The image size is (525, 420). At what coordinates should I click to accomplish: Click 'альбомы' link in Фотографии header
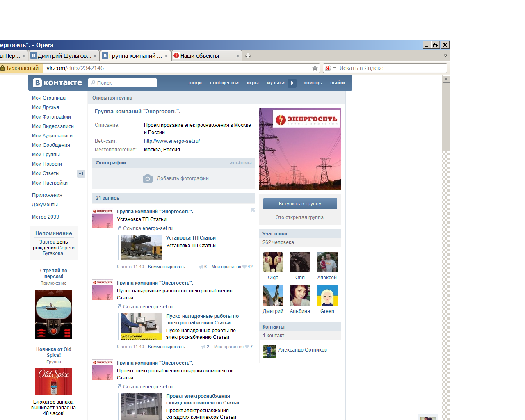[241, 163]
